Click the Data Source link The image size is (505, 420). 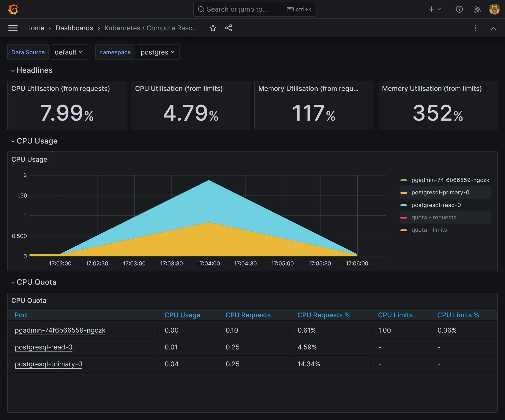coord(28,52)
